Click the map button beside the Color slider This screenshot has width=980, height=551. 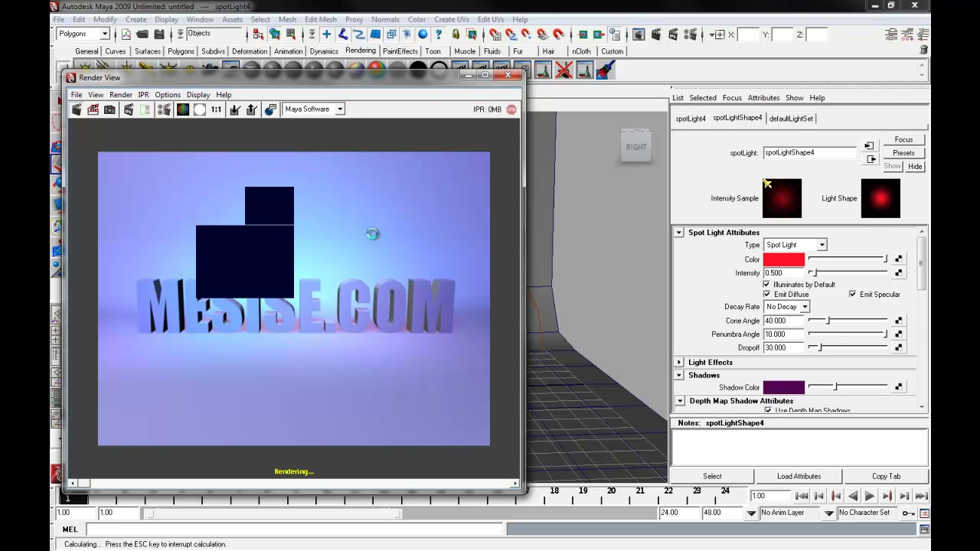[x=898, y=259]
